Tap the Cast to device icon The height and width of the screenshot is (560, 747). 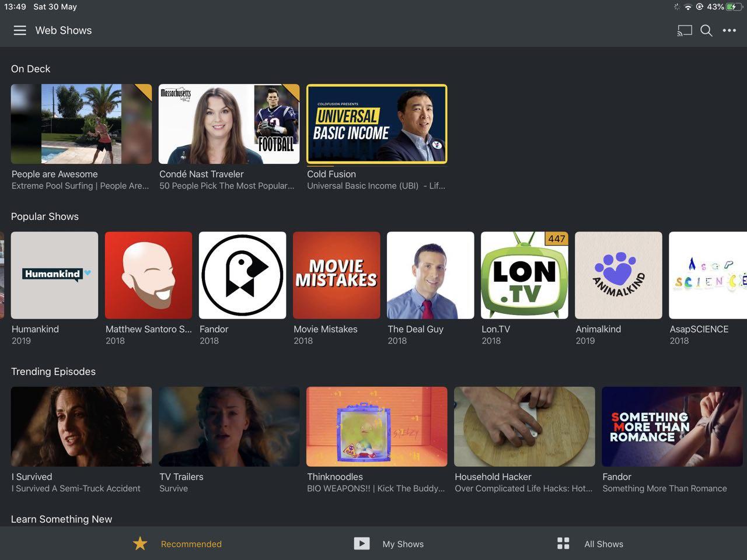[685, 30]
